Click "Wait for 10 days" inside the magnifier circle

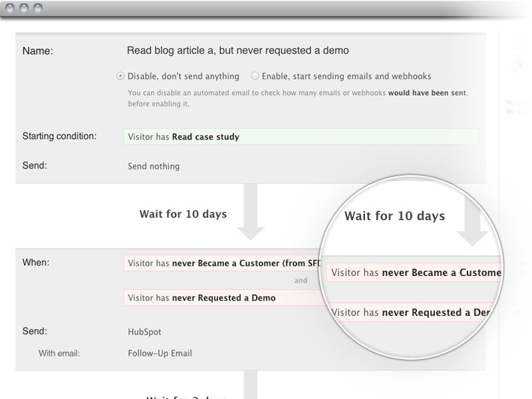point(394,216)
